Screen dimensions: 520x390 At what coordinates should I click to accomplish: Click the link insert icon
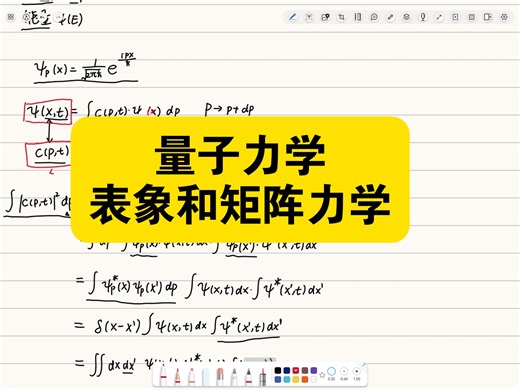pyautogui.click(x=390, y=17)
